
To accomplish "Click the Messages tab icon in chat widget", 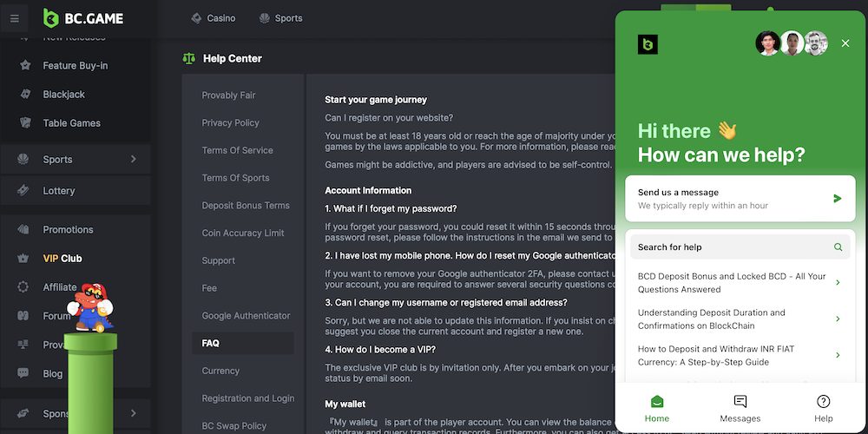I will pos(740,401).
